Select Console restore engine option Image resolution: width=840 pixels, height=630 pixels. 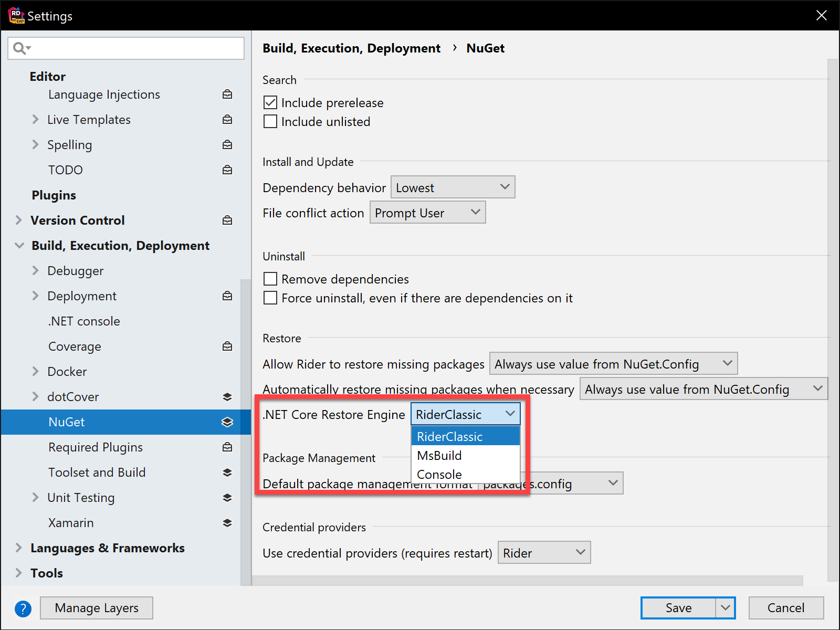[x=466, y=474]
